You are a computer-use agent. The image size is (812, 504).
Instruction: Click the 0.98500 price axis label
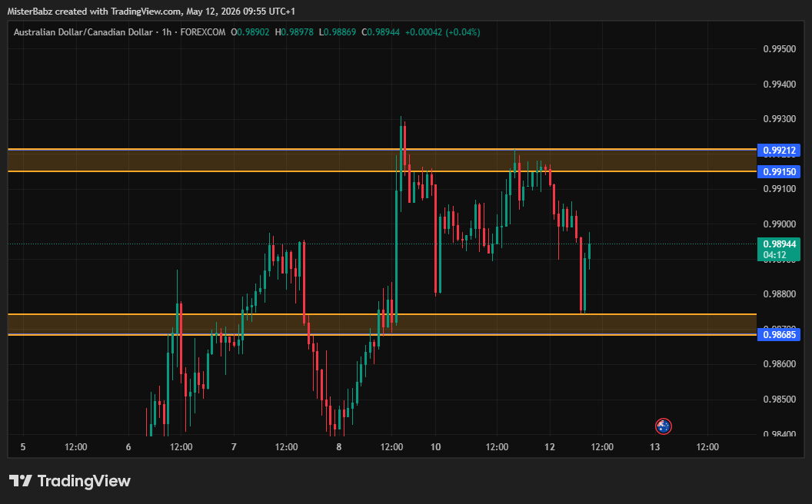point(780,399)
